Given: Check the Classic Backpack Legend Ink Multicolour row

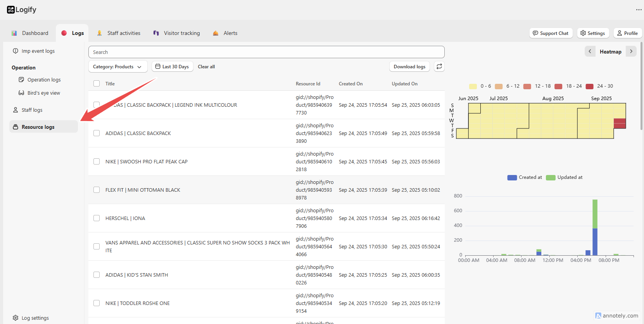Looking at the screenshot, I should coord(97,105).
